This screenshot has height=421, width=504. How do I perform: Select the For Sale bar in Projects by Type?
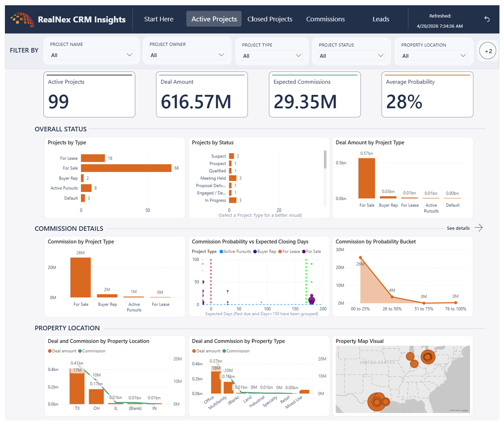126,168
